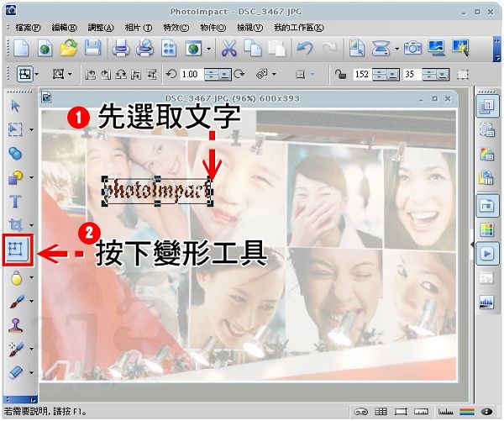This screenshot has width=504, height=421.
Task: Open the web browser preview dropdown arrow
Action: 209,49
